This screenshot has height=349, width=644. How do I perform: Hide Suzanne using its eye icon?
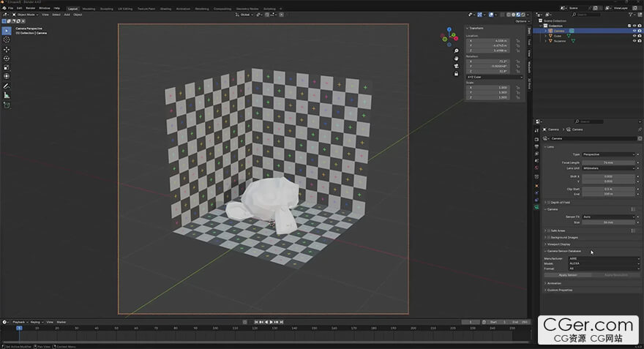click(x=634, y=41)
